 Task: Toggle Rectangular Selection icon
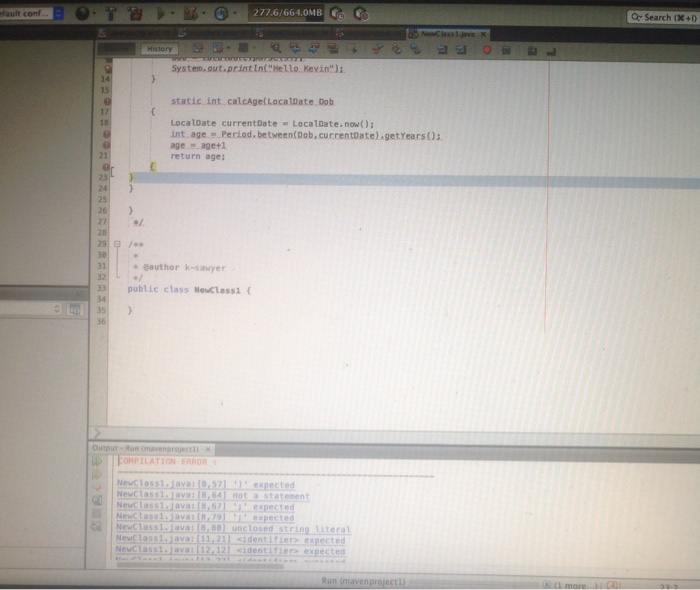(x=352, y=48)
